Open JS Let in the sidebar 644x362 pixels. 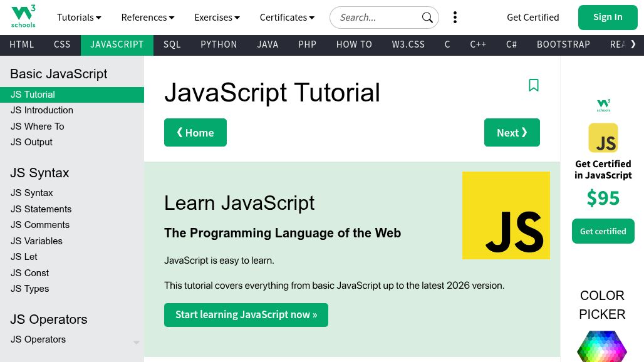coord(72,257)
